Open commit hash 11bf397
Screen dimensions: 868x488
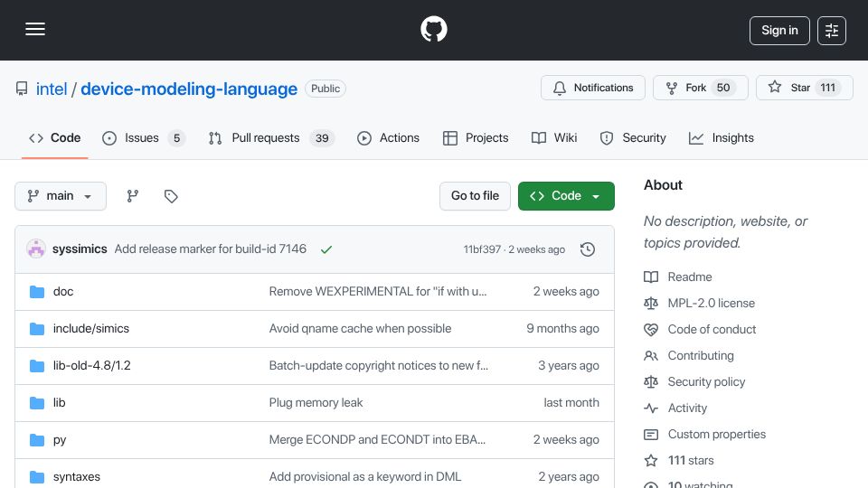coord(482,249)
